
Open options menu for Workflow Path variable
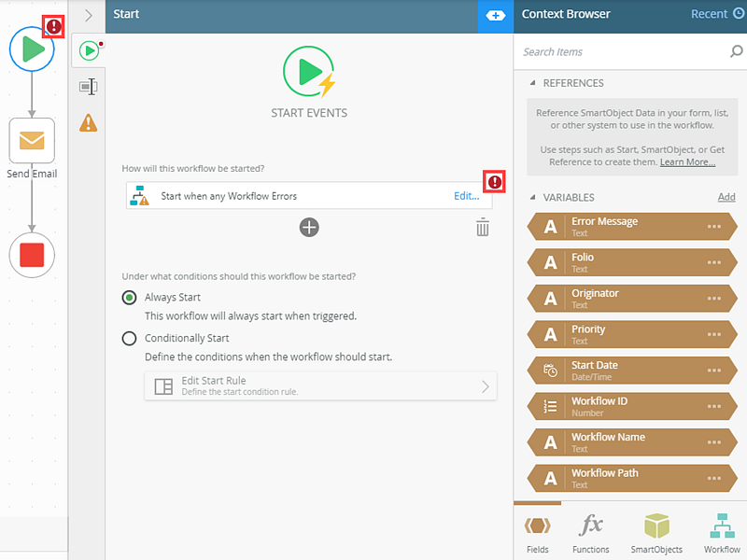tap(713, 478)
